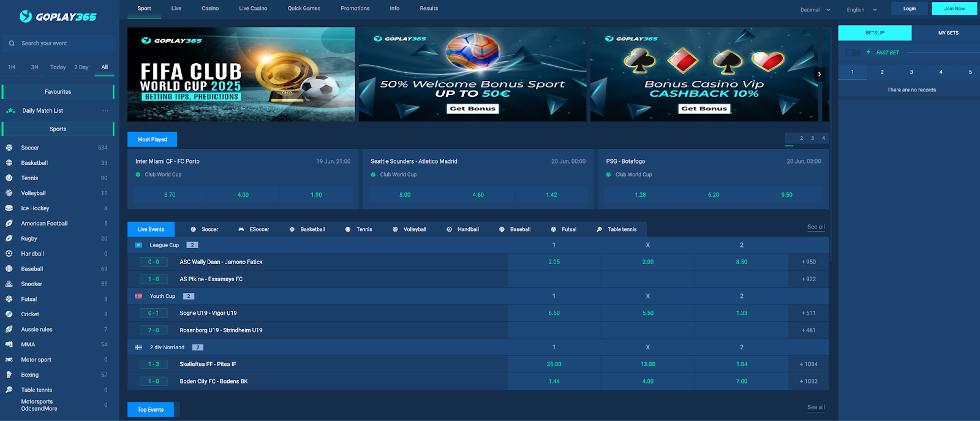Select Rugby ball icon in sidebar

coord(9,238)
